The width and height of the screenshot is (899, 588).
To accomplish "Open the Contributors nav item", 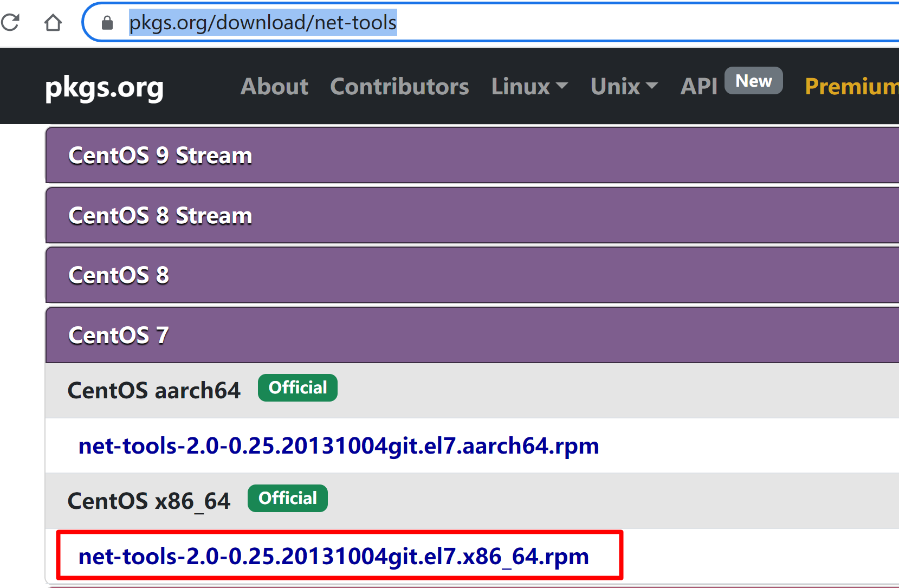I will pyautogui.click(x=400, y=86).
